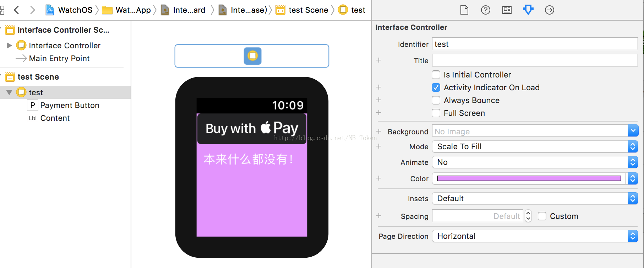Open the Wat...App folder breadcrumb

point(126,10)
